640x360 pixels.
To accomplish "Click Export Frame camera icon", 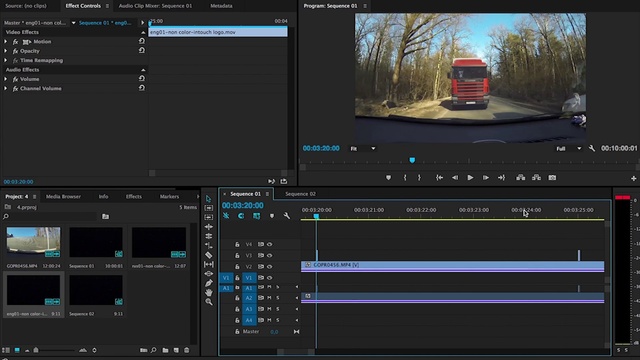I will click(x=552, y=178).
